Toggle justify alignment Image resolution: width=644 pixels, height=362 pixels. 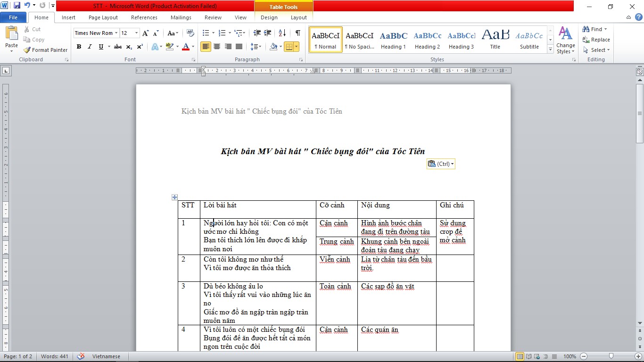(x=239, y=47)
